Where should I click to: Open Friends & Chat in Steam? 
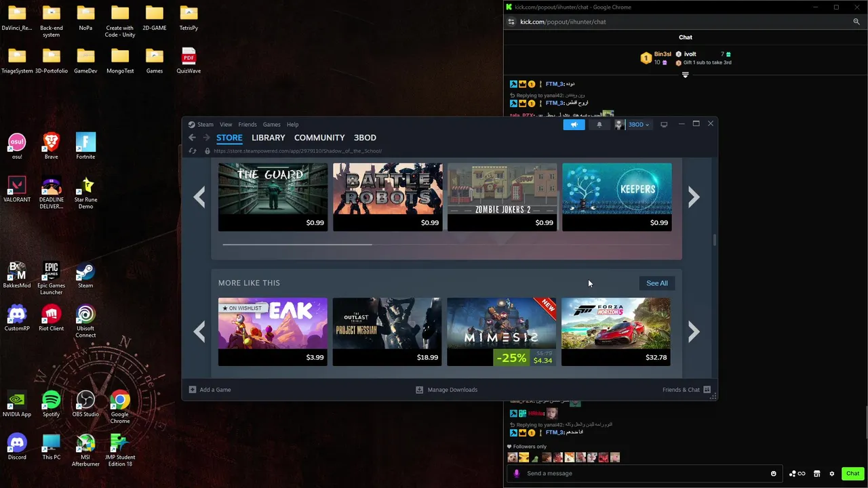[686, 390]
